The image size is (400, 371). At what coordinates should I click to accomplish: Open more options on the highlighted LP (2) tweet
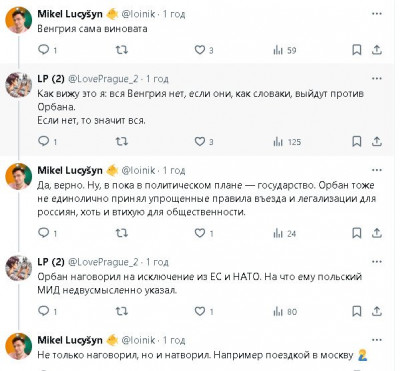377,79
